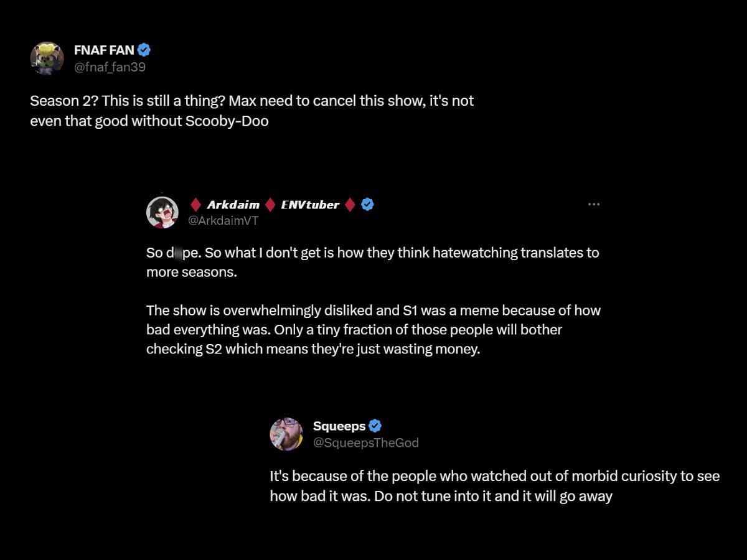Click the paragraph about S1 being a meme
Image resolution: width=747 pixels, height=560 pixels.
[x=373, y=329]
